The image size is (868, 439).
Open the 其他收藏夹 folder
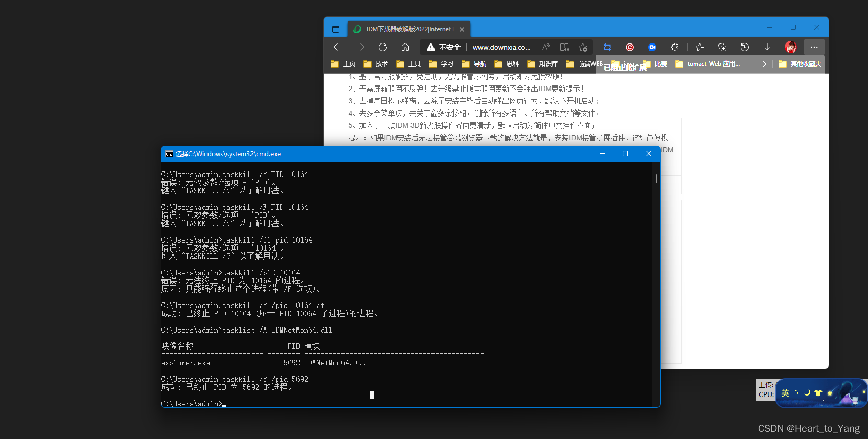point(800,64)
